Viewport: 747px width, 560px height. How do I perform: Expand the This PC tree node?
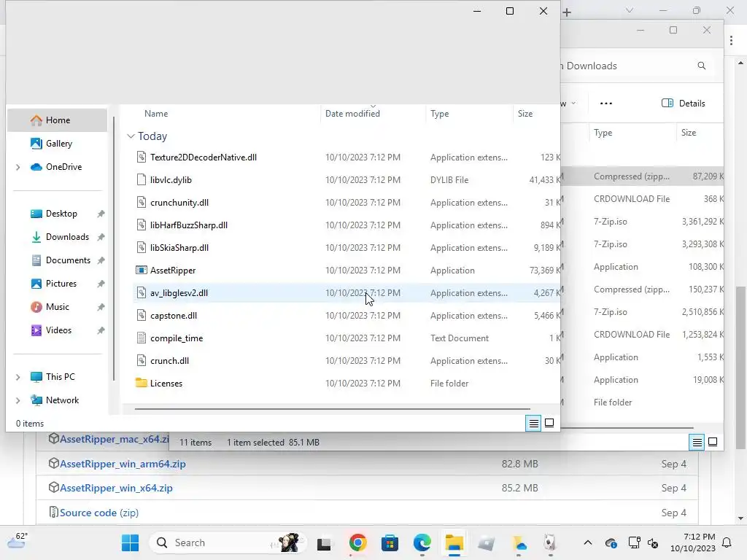click(18, 377)
